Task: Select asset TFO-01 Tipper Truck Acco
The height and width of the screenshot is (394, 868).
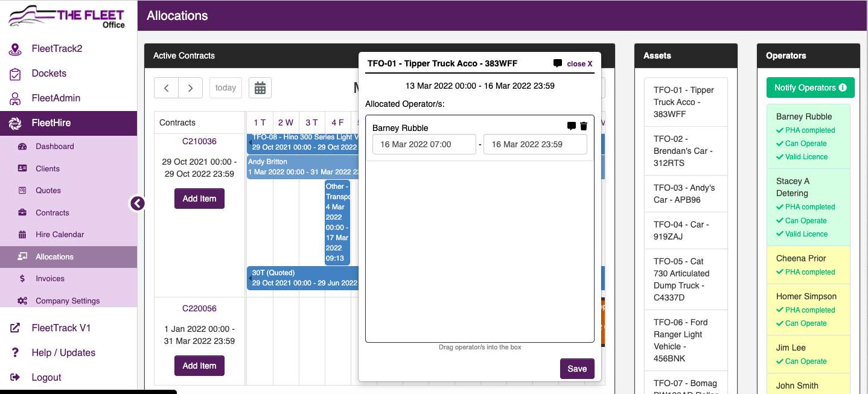Action: click(x=686, y=102)
